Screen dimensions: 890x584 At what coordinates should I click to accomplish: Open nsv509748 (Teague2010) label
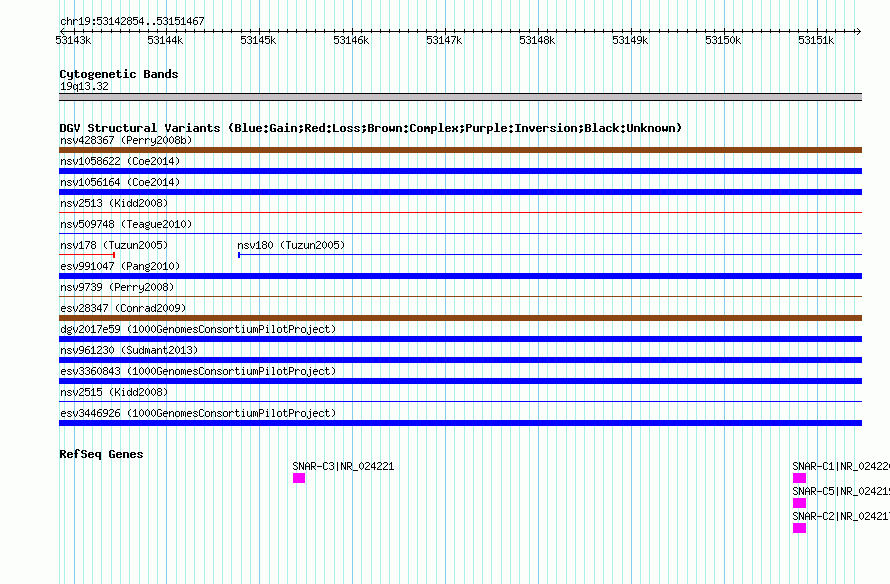(126, 224)
